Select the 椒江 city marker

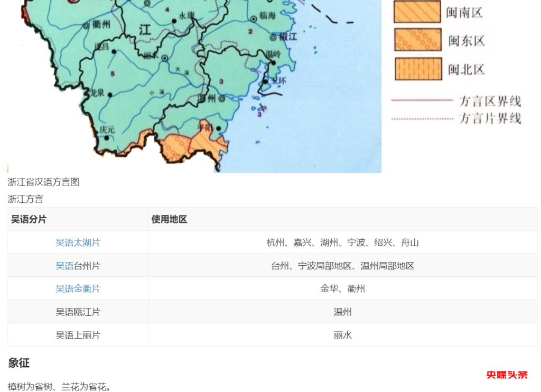[272, 38]
